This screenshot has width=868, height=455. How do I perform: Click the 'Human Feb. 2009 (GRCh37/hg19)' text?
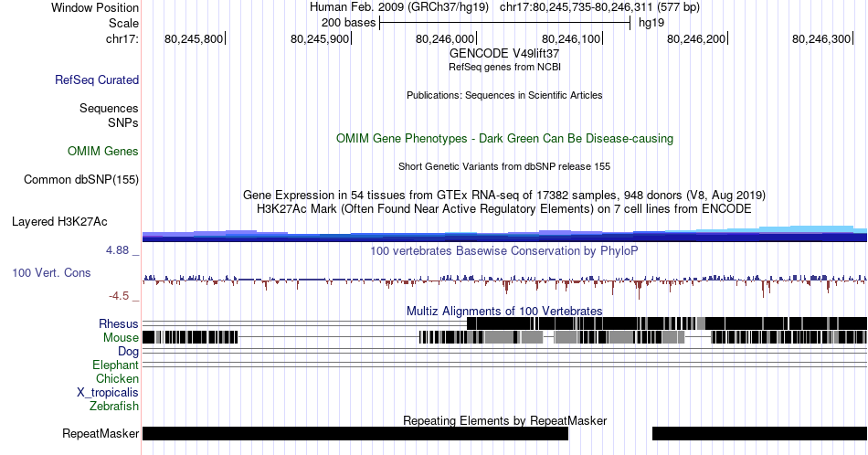pyautogui.click(x=399, y=7)
